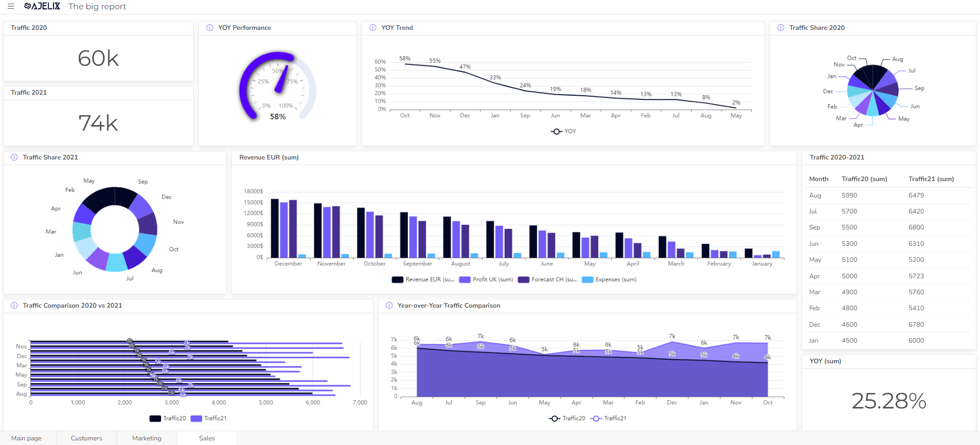
Task: Click the 2% May point on YOY Trend
Action: pos(736,108)
